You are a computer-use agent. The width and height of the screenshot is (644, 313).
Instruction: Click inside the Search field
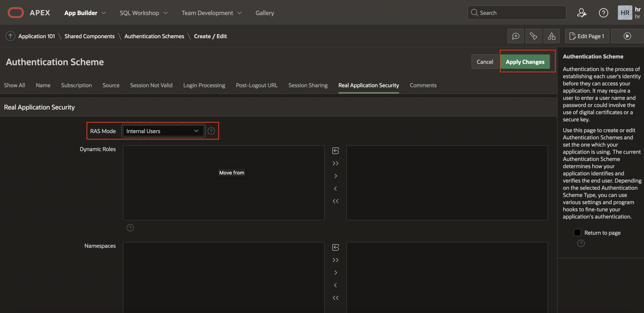516,13
